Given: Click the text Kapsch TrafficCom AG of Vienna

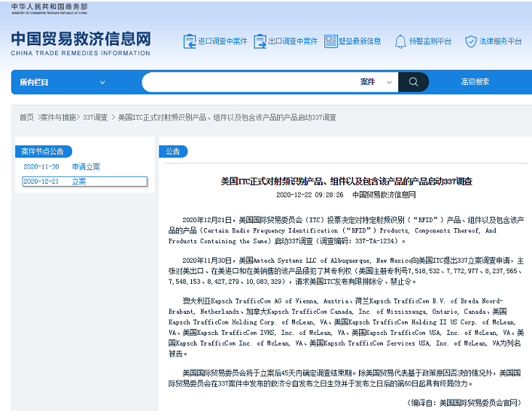Looking at the screenshot, I should point(264,301).
